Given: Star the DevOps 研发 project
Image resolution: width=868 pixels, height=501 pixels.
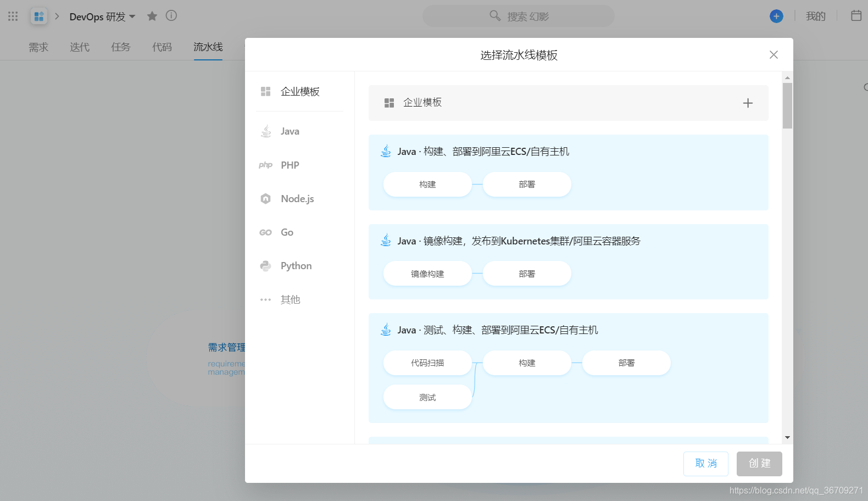Looking at the screenshot, I should 152,16.
